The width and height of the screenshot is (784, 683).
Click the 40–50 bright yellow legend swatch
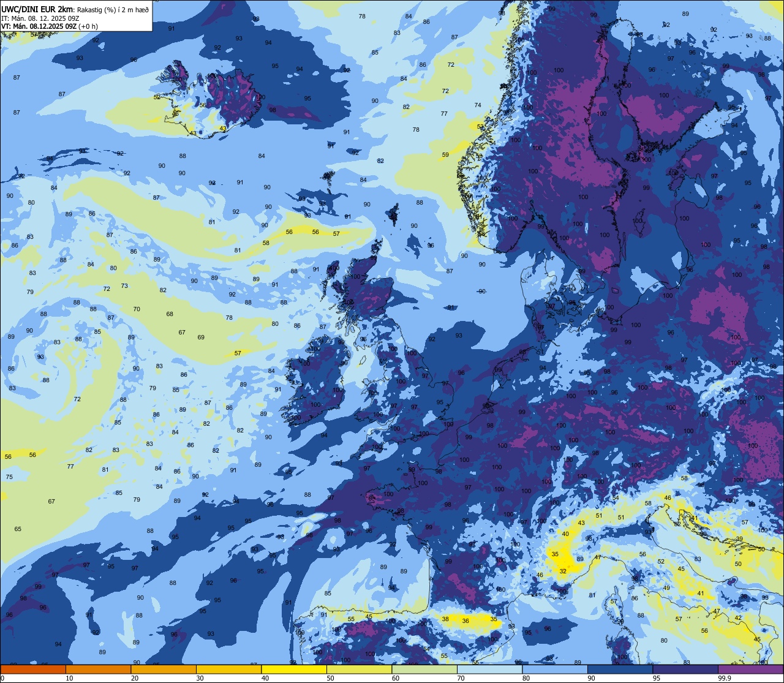click(294, 669)
